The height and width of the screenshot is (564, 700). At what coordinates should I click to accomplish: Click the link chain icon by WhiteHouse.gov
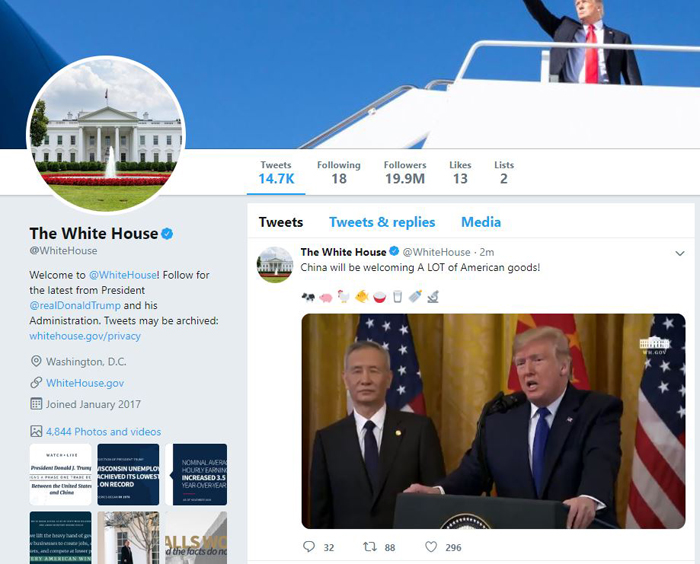36,383
